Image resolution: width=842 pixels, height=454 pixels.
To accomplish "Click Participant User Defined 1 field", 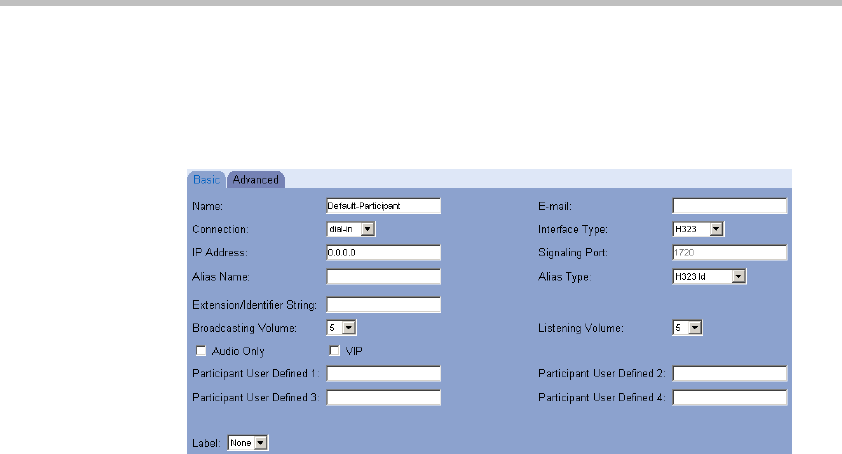I will tap(383, 373).
